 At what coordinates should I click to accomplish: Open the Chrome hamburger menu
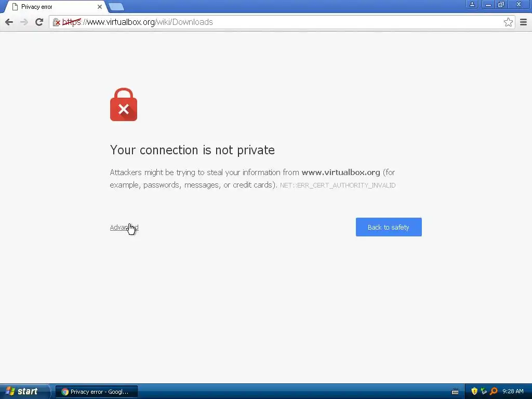click(x=523, y=22)
